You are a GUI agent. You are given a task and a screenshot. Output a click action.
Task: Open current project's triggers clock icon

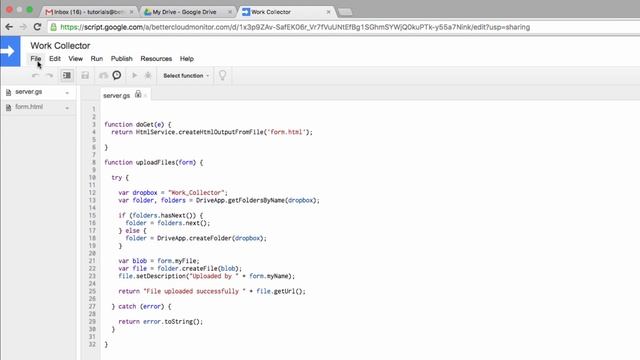point(117,75)
